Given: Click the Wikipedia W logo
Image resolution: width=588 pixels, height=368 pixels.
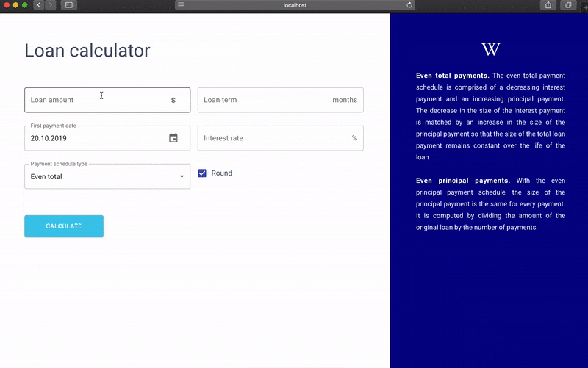Looking at the screenshot, I should (490, 49).
